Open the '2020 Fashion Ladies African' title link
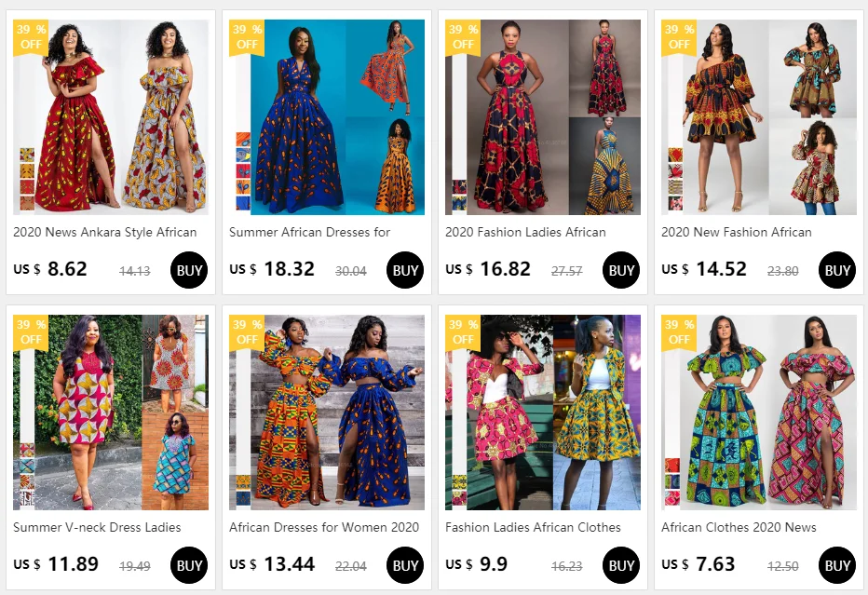Viewport: 868px width, 595px height. pos(525,233)
